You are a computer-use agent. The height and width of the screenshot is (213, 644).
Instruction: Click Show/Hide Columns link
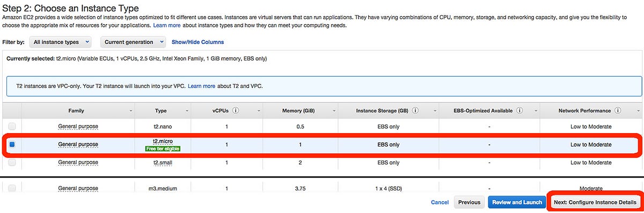[x=197, y=42]
